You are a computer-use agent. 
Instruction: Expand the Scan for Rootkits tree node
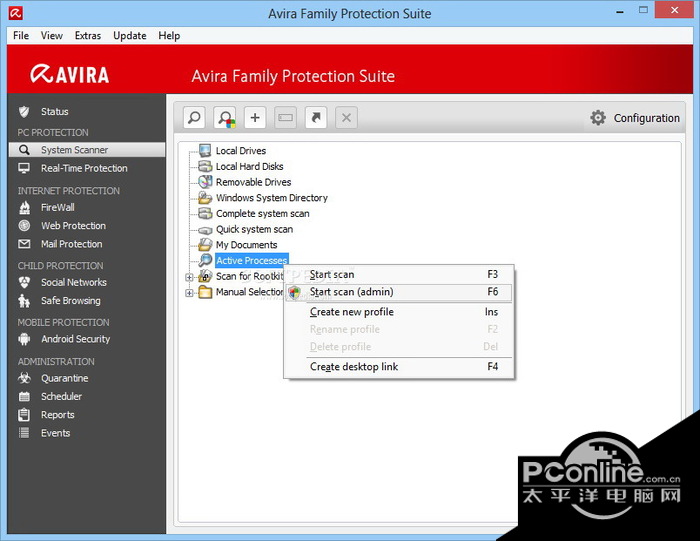[189, 277]
